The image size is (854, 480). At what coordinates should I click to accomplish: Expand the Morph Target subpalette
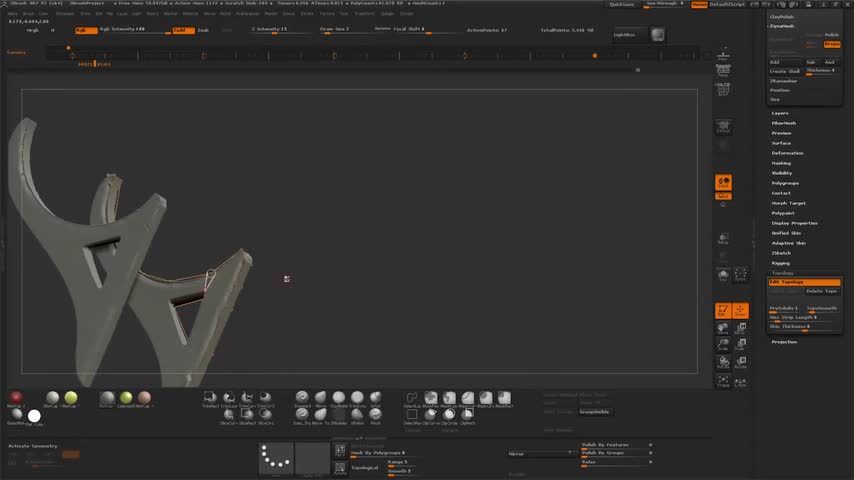[x=789, y=203]
